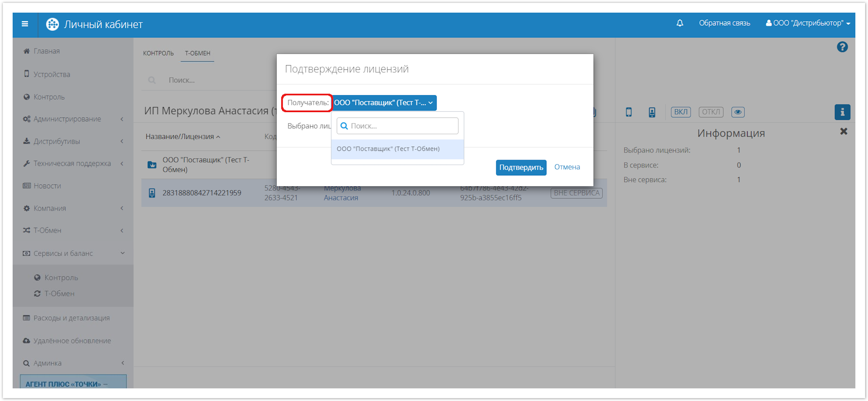
Task: Open the Получатель recipient dropdown
Action: click(x=384, y=103)
